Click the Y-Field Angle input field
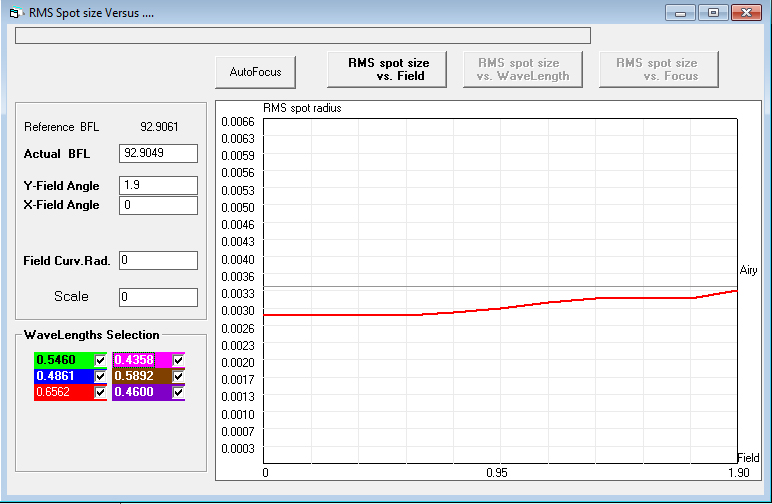 (159, 185)
